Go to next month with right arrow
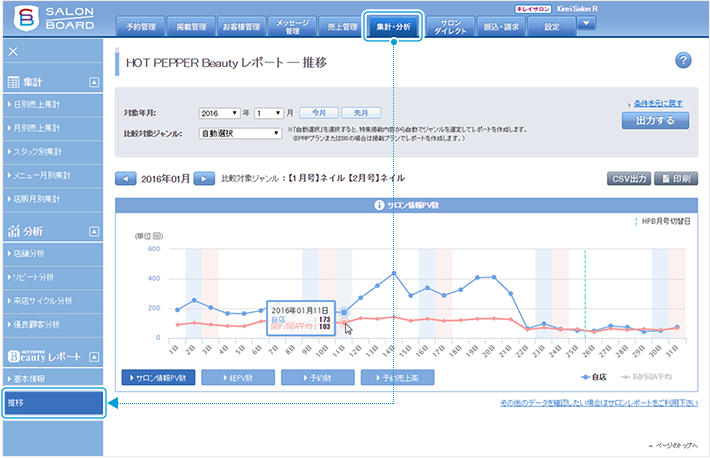 [203, 178]
